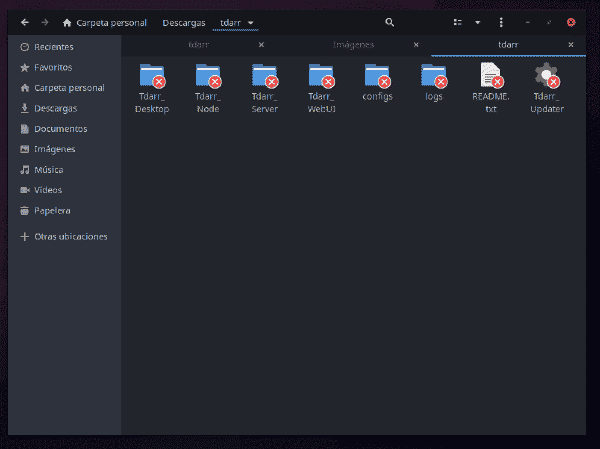The width and height of the screenshot is (600, 449).
Task: Close the first tdarr tab
Action: [x=261, y=45]
